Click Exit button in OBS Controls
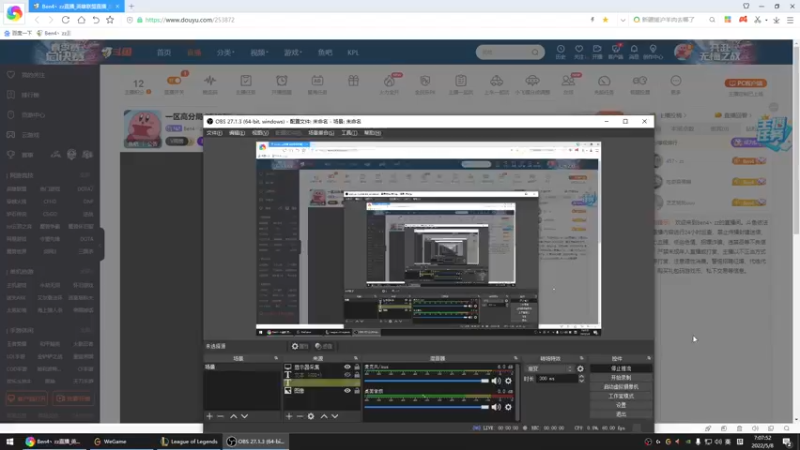800x450 pixels. pos(621,414)
